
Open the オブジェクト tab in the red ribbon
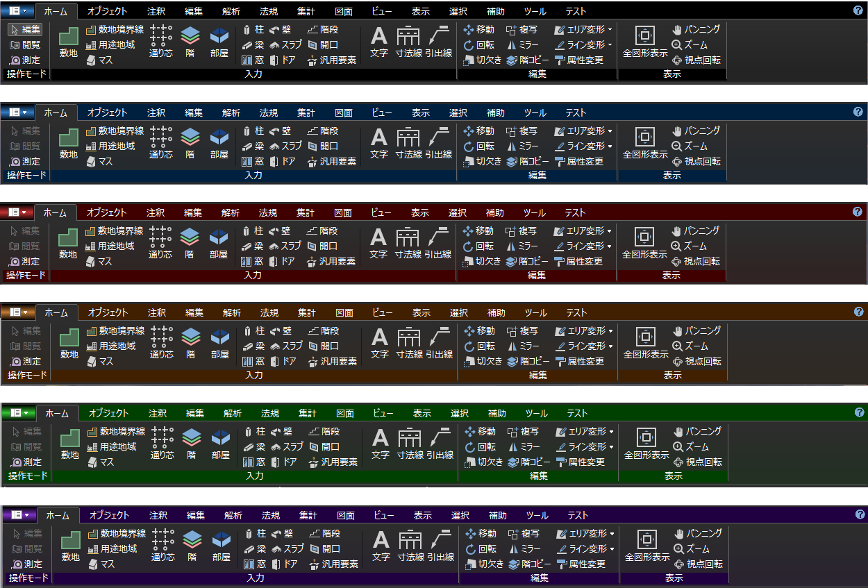point(107,212)
